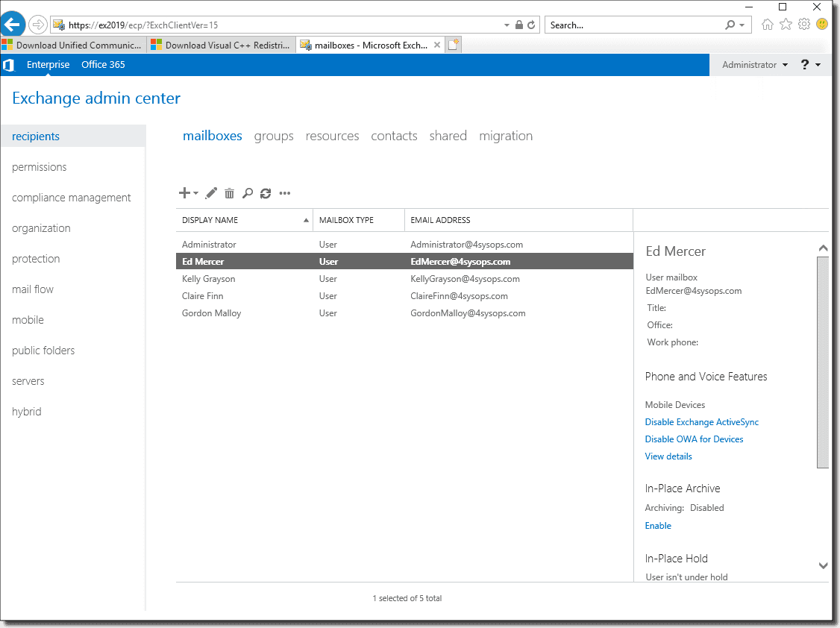Click the padlock security icon in address bar
Screen dimensions: 840x628
(518, 25)
